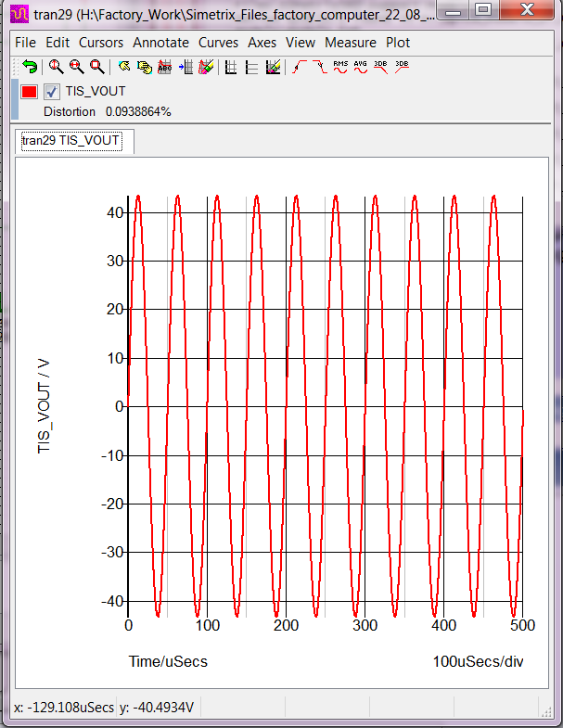Image resolution: width=563 pixels, height=728 pixels.
Task: Open the File menu
Action: coord(26,43)
